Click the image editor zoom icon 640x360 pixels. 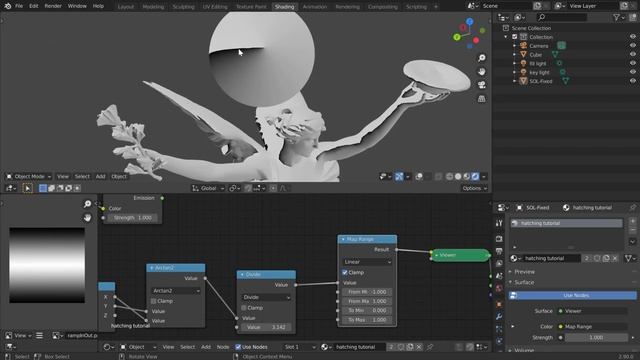[87, 204]
